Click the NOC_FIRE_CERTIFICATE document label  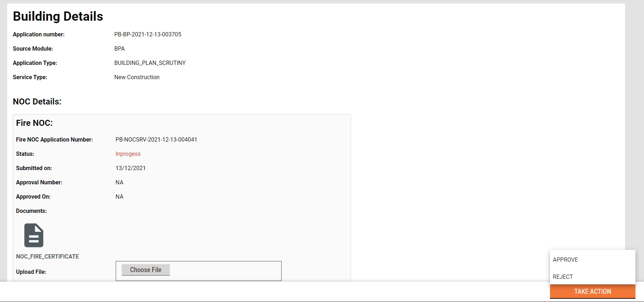point(47,256)
